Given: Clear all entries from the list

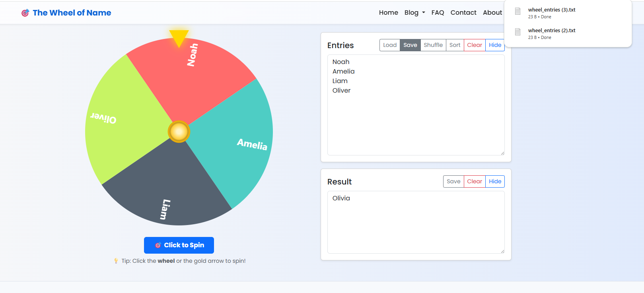Looking at the screenshot, I should pyautogui.click(x=474, y=45).
